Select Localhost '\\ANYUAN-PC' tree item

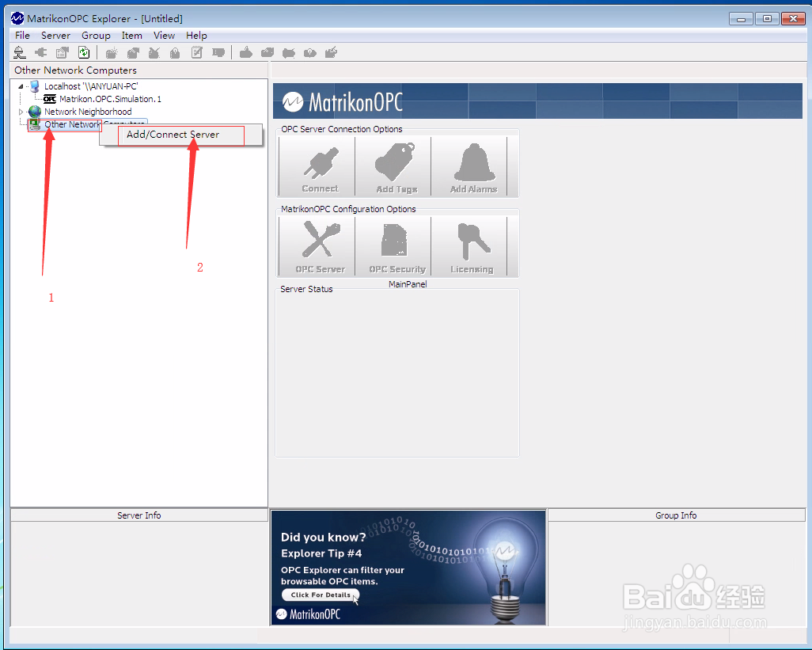tap(91, 86)
